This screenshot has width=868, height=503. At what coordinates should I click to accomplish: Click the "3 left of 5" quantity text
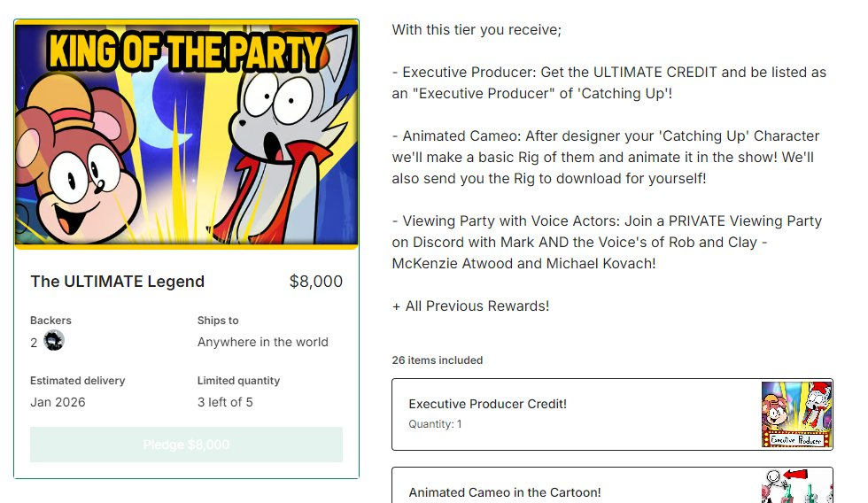point(225,402)
